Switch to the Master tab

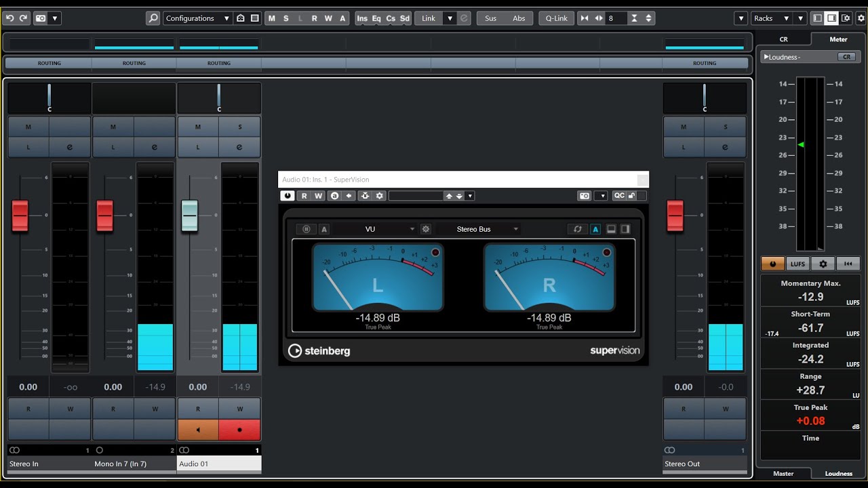(783, 473)
